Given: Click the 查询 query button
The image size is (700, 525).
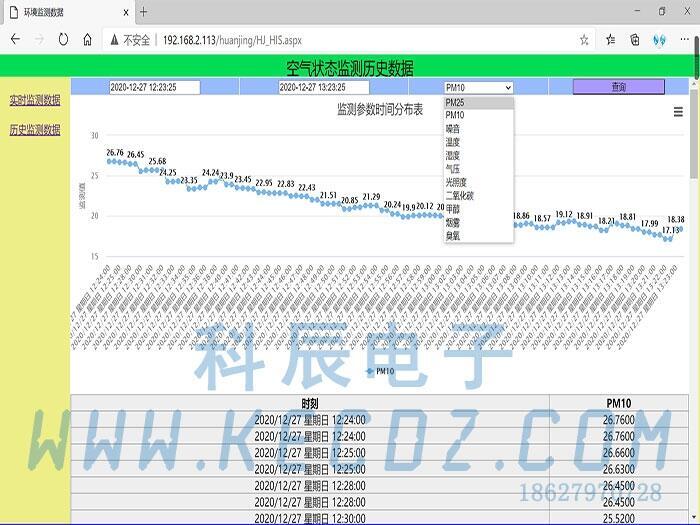Looking at the screenshot, I should (x=618, y=87).
